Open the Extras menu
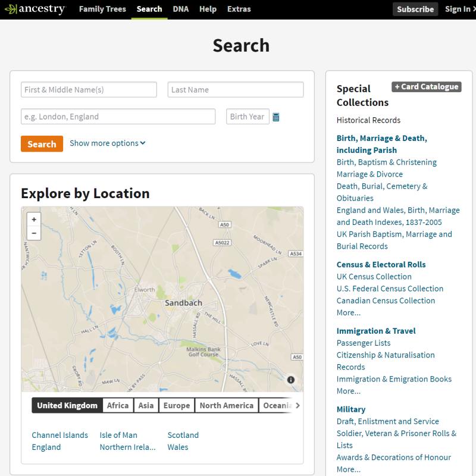 tap(239, 9)
